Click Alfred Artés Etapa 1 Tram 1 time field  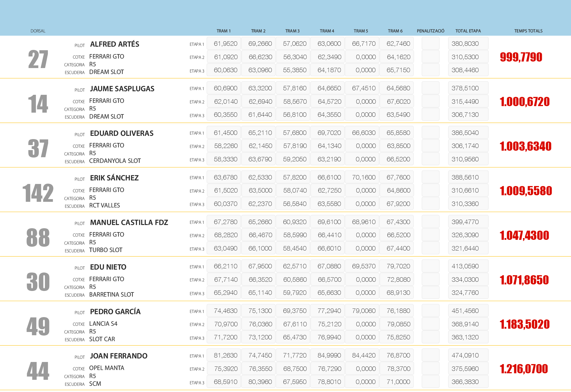pos(224,44)
